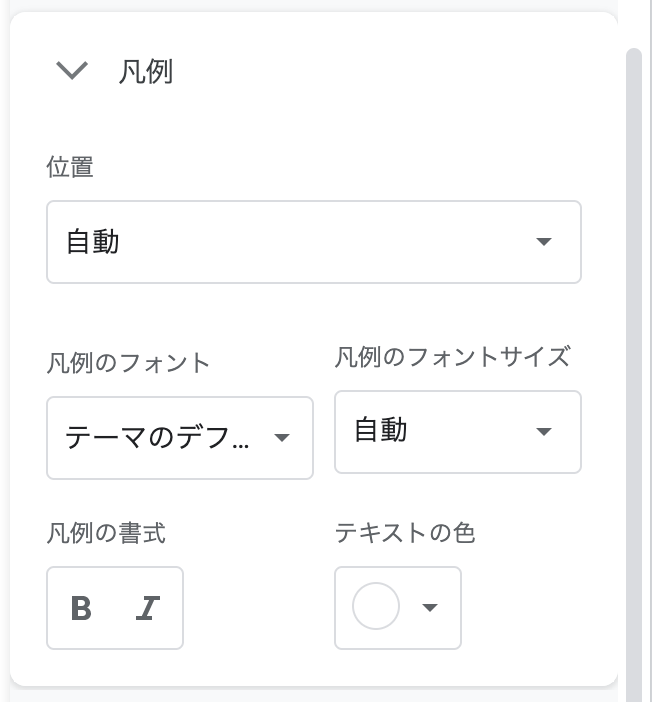652x702 pixels.
Task: Click the 凡例のフォント label
Action: (x=128, y=362)
